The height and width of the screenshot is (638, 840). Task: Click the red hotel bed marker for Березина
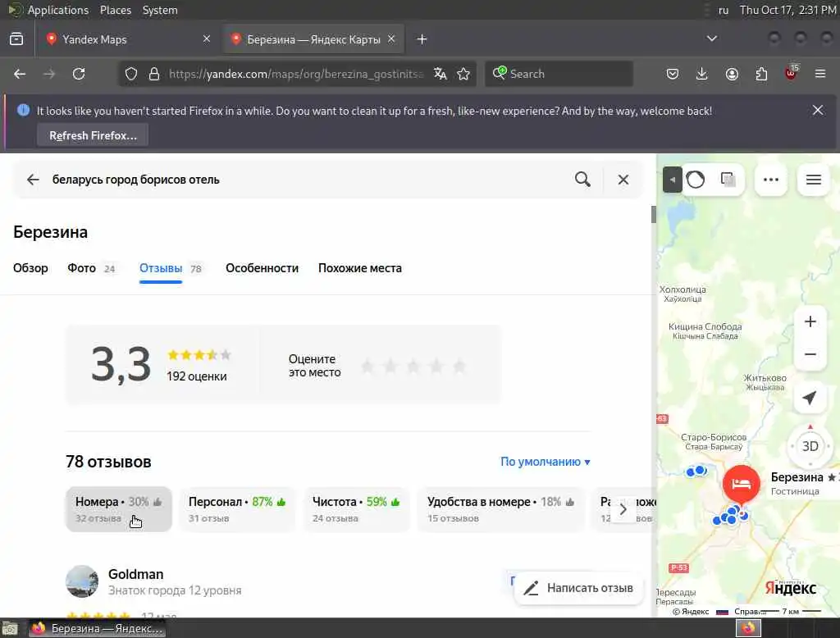click(741, 484)
